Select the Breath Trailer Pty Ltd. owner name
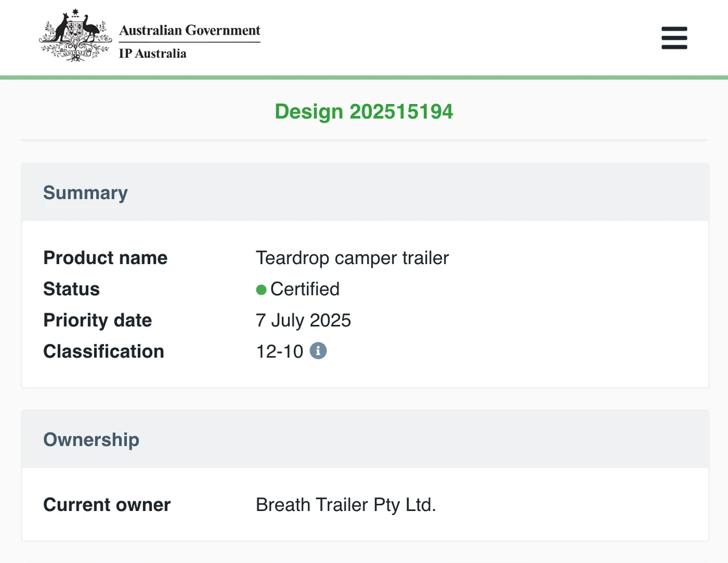728x563 pixels. (346, 504)
